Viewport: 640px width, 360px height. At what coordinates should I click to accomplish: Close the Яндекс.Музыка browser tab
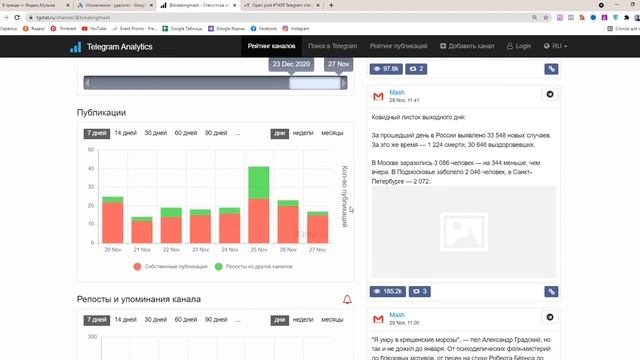[x=68, y=5]
